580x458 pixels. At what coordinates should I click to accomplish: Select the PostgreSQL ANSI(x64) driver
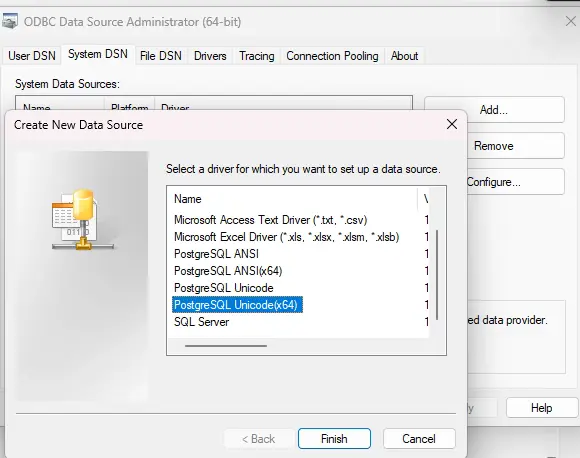point(228,271)
